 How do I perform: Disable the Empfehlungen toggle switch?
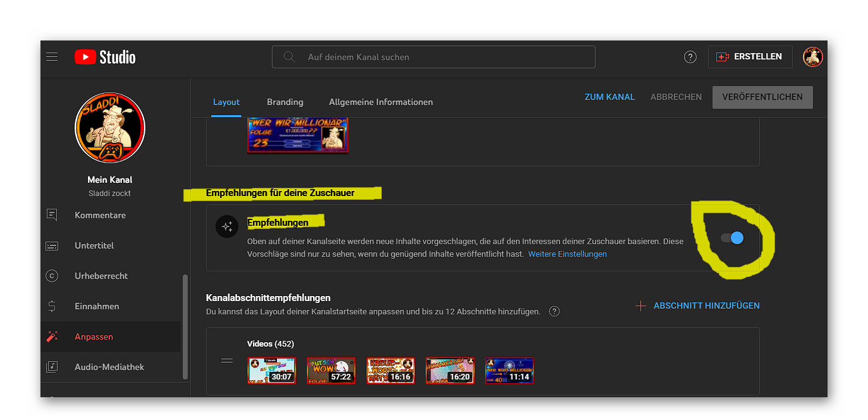click(x=733, y=238)
